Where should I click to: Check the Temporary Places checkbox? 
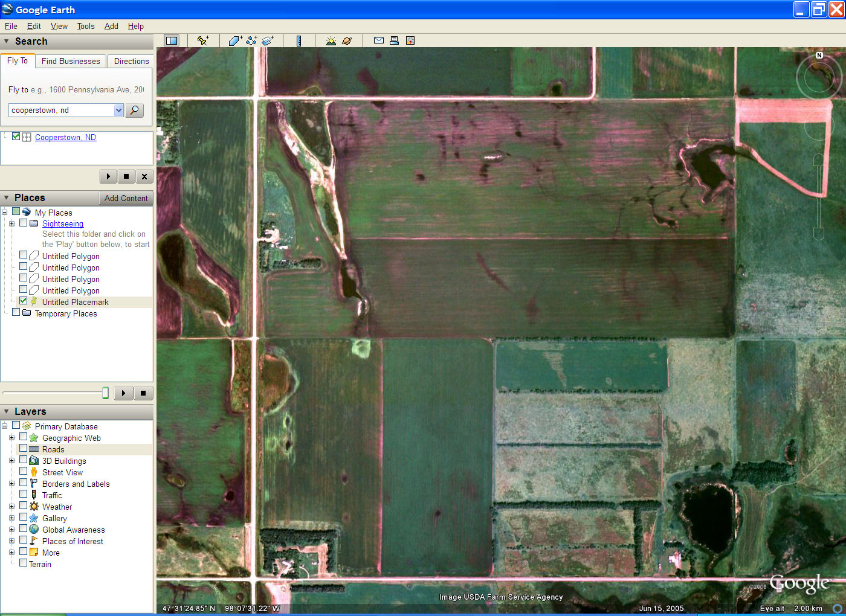click(16, 312)
